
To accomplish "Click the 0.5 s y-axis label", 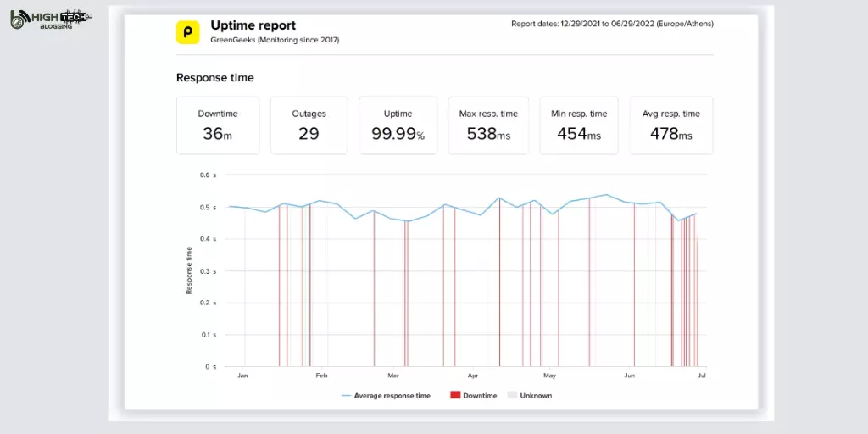I will (209, 208).
